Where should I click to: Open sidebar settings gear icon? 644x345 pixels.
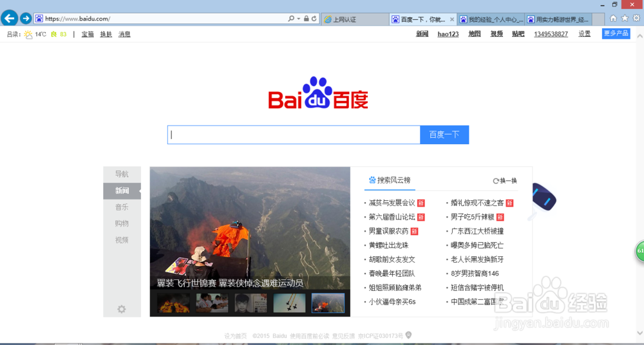pos(122,309)
